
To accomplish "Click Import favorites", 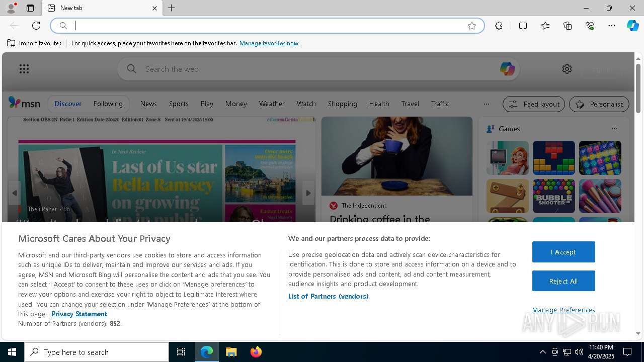I will click(x=34, y=43).
